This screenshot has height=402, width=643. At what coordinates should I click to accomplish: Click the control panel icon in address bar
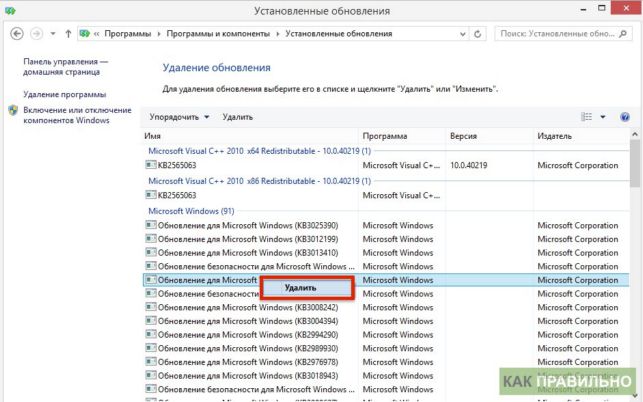[85, 33]
